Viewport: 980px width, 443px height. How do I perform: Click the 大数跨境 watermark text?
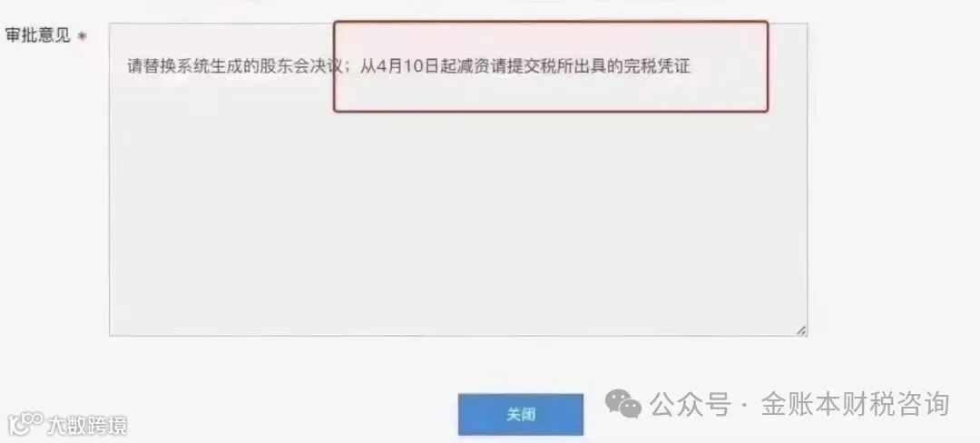point(86,426)
